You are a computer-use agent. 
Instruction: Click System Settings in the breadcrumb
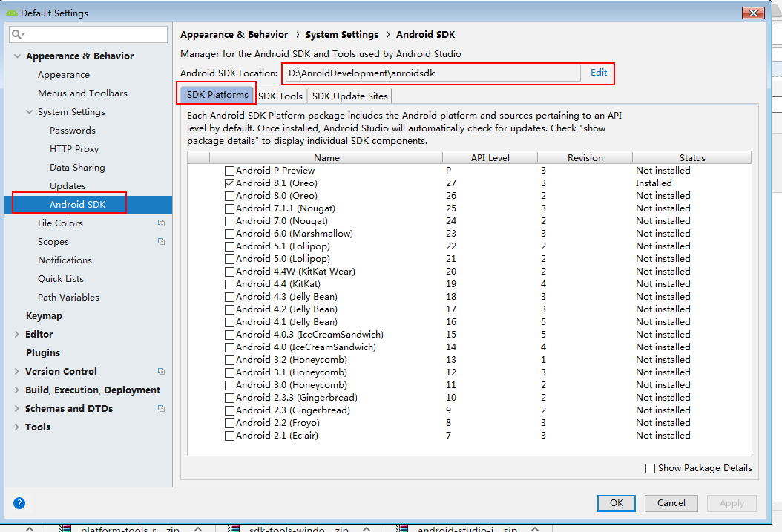point(341,34)
